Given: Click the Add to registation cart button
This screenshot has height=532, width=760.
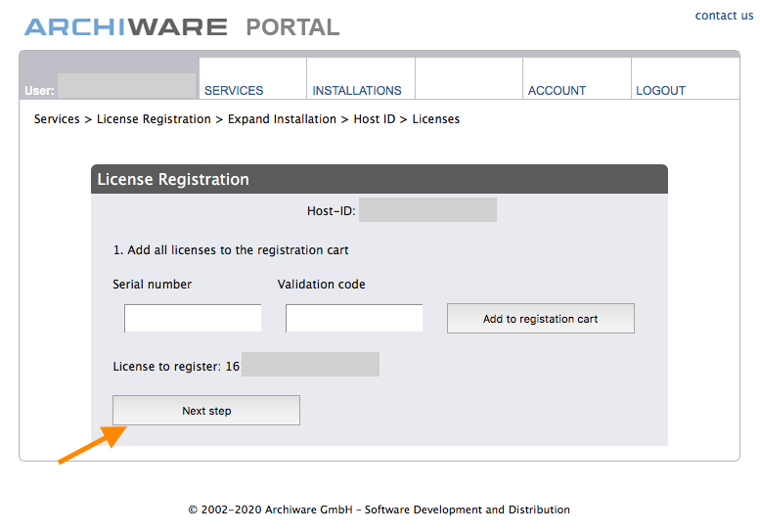Looking at the screenshot, I should pyautogui.click(x=541, y=319).
